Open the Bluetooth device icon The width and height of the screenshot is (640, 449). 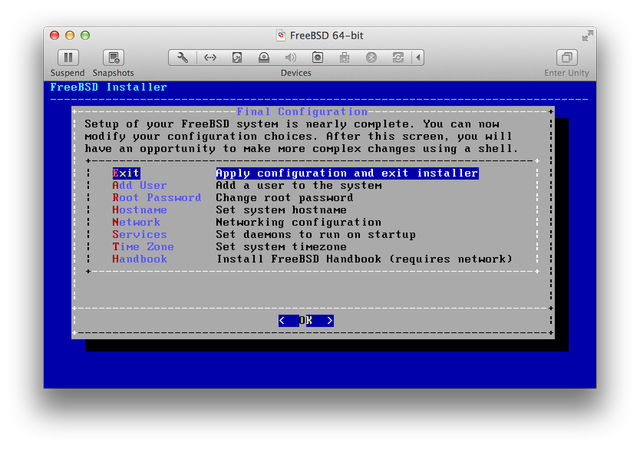371,58
